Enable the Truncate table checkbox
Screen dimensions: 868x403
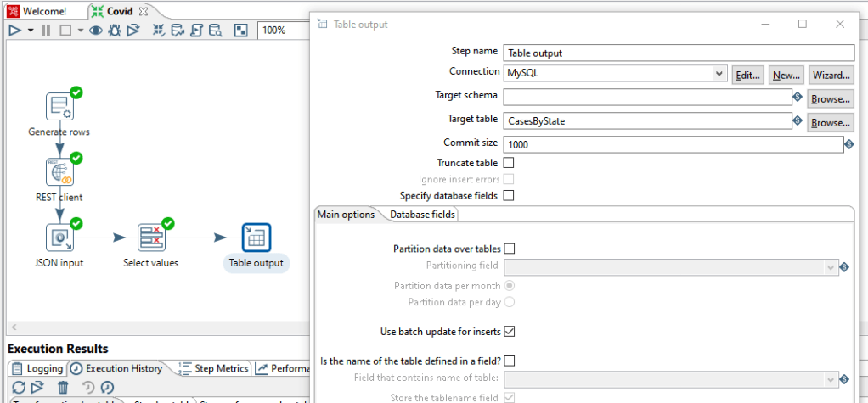click(509, 162)
